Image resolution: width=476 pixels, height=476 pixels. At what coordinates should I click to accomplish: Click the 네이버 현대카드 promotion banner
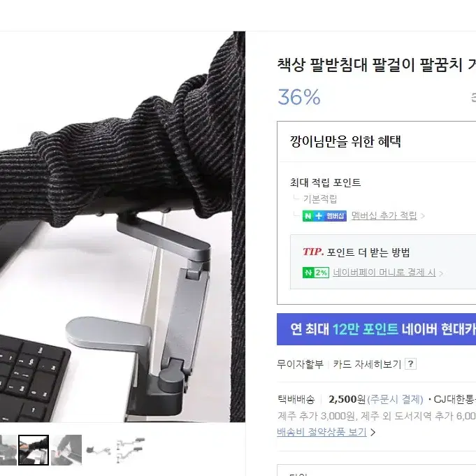(377, 329)
